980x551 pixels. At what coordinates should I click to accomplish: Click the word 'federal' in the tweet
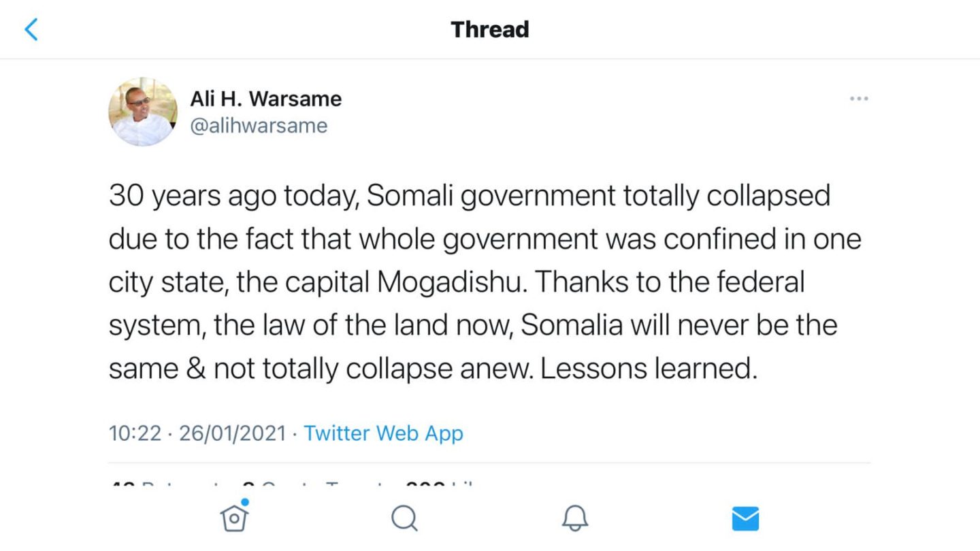pyautogui.click(x=764, y=282)
